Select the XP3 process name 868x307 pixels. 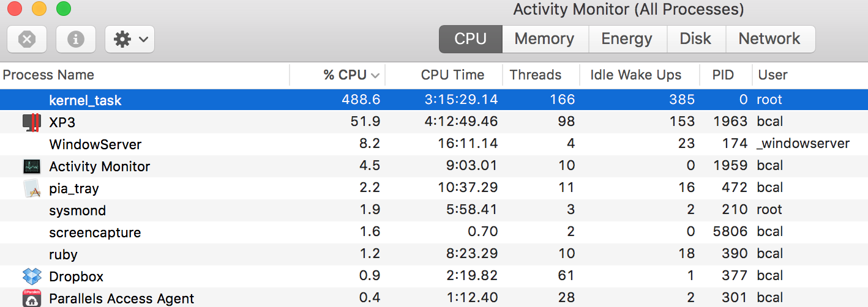coord(62,122)
